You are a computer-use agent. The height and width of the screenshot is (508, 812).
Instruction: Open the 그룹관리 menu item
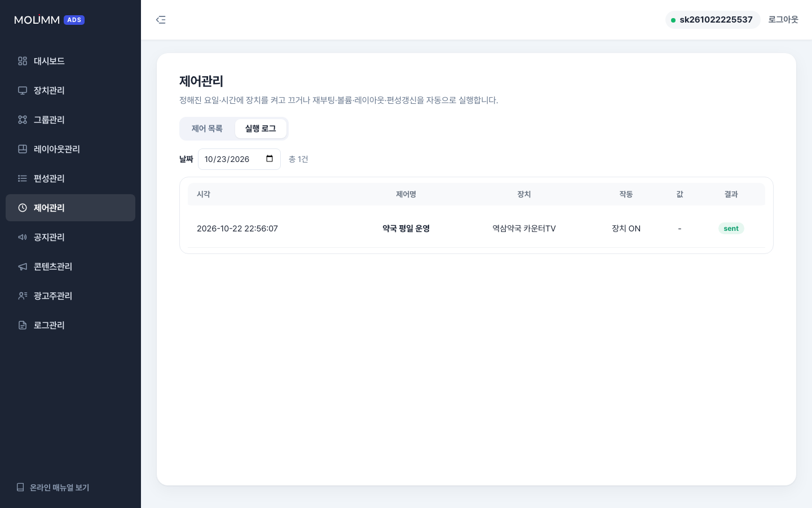[x=70, y=120]
